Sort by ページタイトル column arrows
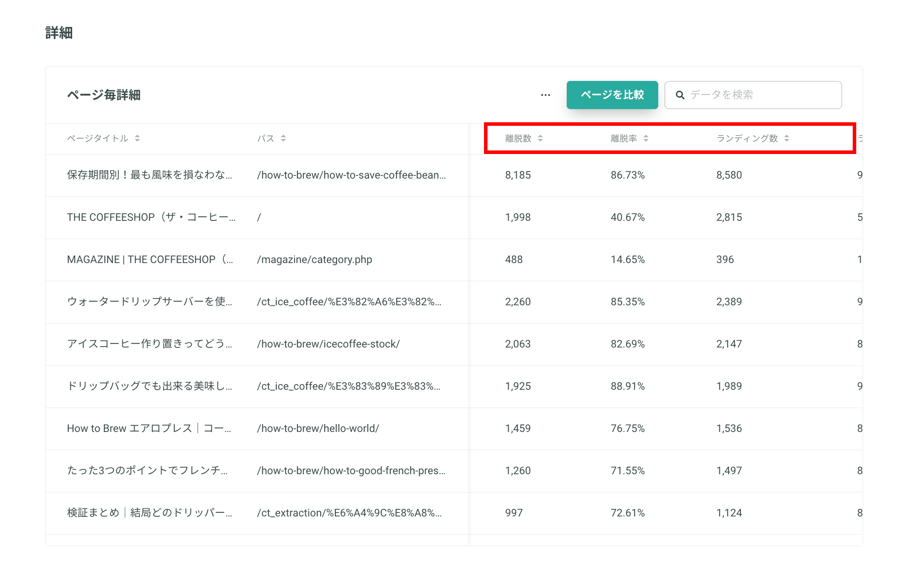Viewport: 924px width, 578px height. pyautogui.click(x=137, y=139)
